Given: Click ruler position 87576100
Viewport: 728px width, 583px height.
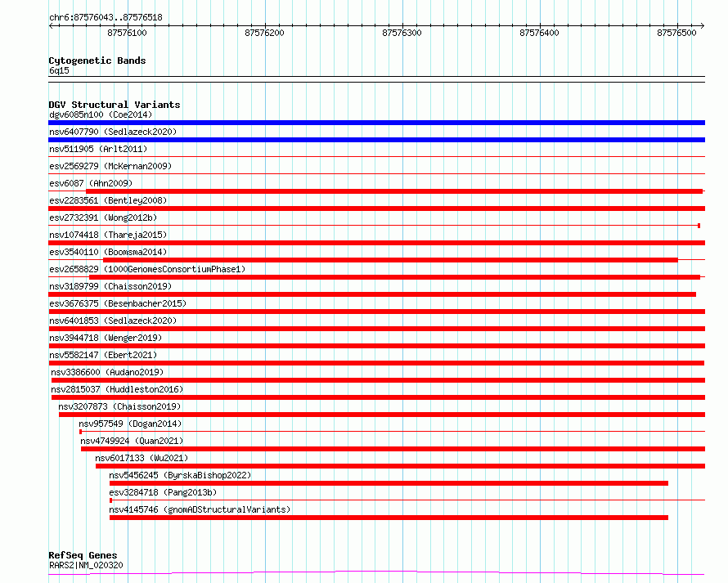Looking at the screenshot, I should coord(127,33).
